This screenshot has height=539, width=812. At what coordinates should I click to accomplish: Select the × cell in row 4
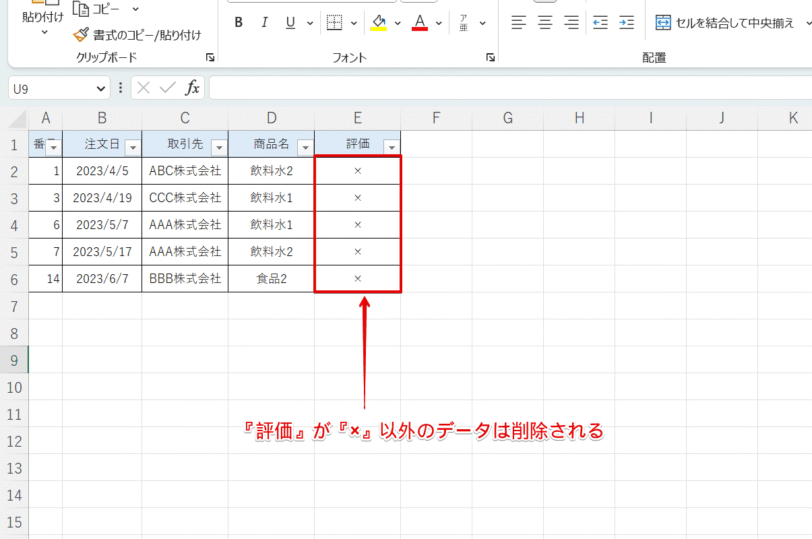(x=357, y=225)
